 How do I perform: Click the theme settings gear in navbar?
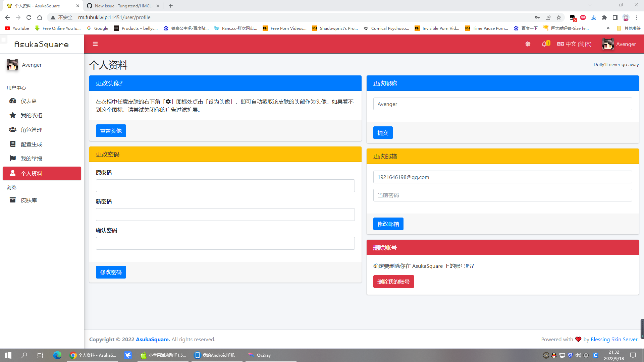[528, 44]
